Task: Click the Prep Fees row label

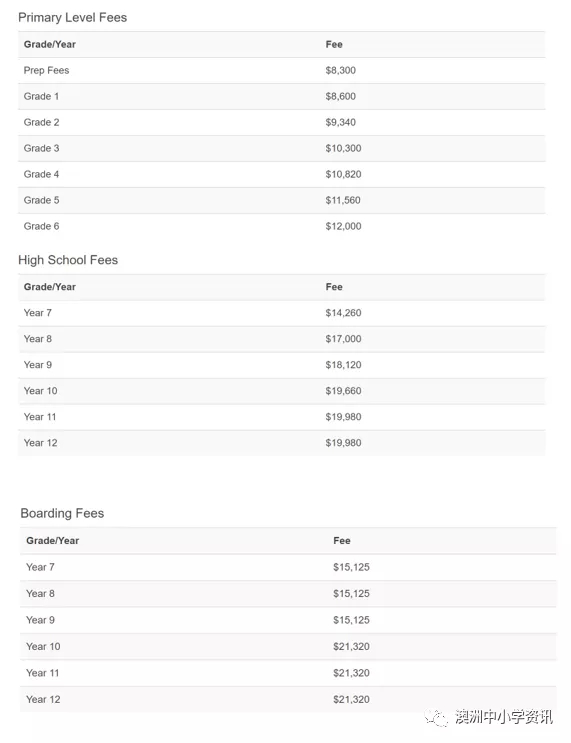Action: click(46, 71)
